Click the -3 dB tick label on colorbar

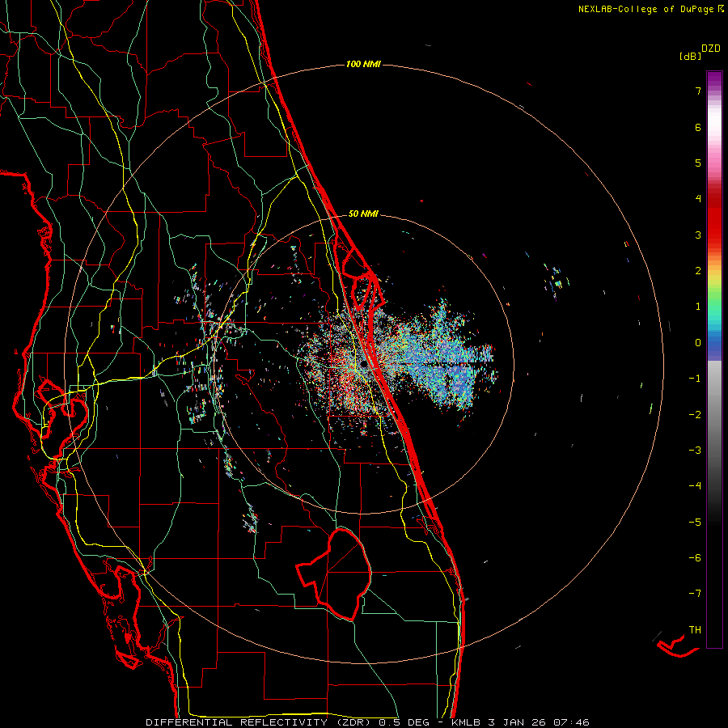coord(695,451)
